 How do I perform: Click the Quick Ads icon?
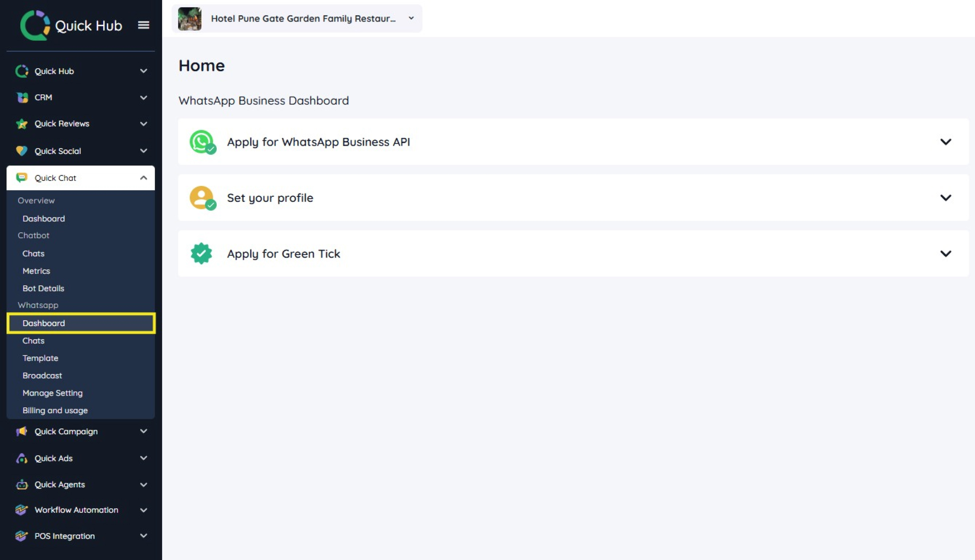click(x=22, y=458)
